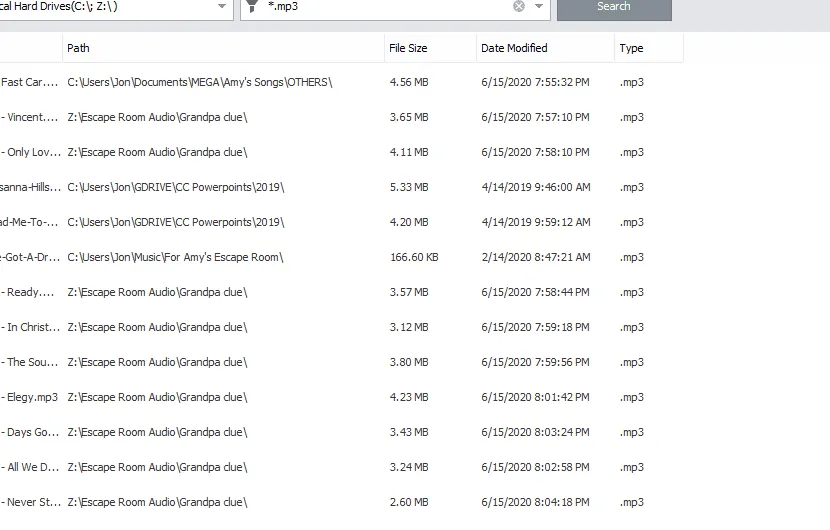Viewport: 830px width, 530px height.
Task: Select file modified 4/14/2019 9:46:00 AM
Action: [535, 187]
